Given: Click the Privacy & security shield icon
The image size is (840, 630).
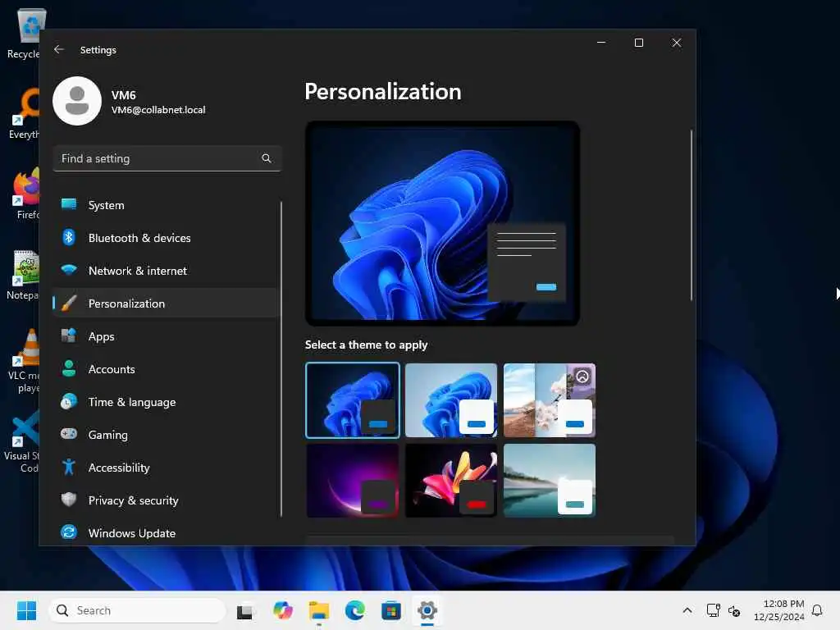Looking at the screenshot, I should [x=69, y=500].
